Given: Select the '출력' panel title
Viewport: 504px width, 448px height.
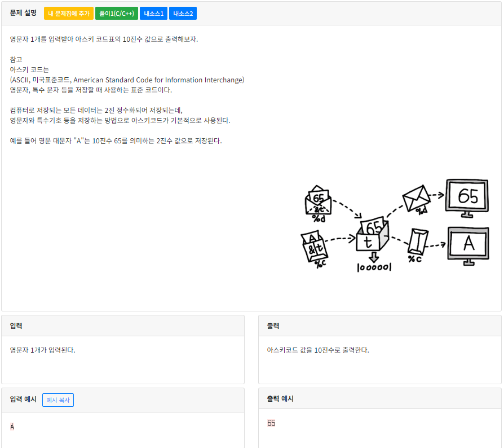Looking at the screenshot, I should 273,326.
